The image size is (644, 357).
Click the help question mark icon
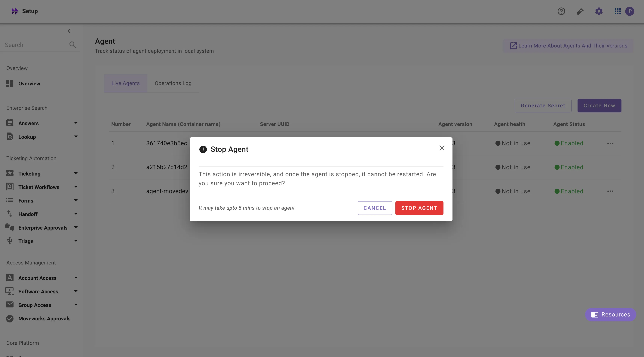(x=561, y=11)
